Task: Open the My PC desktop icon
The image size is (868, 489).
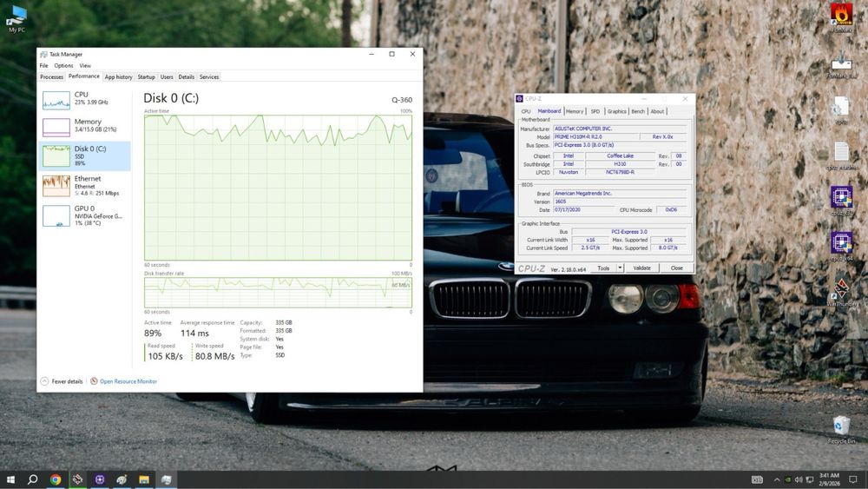Action: (16, 19)
